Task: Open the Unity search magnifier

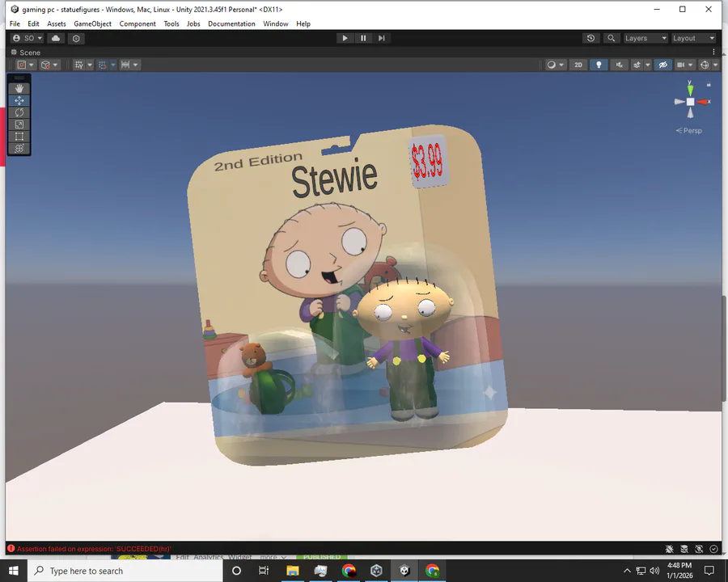Action: pyautogui.click(x=611, y=38)
